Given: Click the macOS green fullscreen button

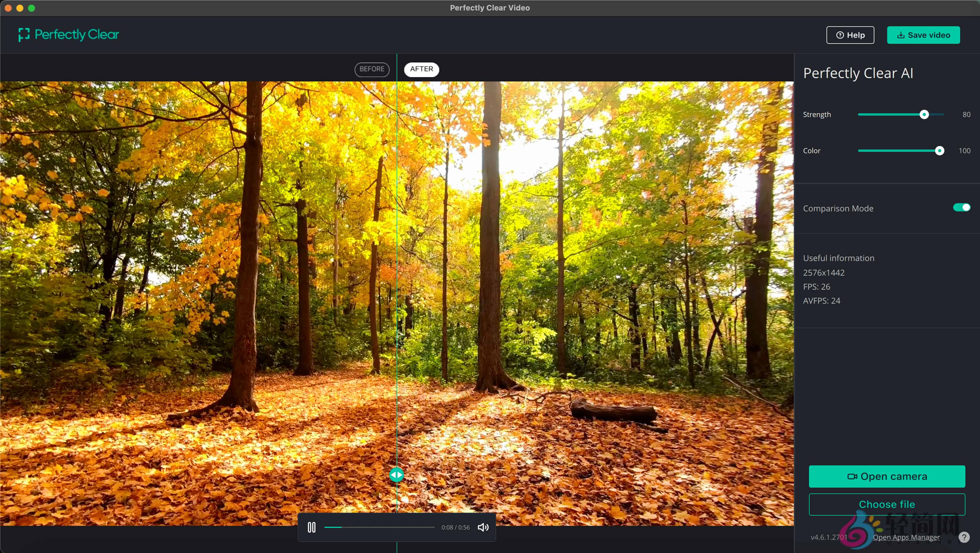Looking at the screenshot, I should [32, 8].
